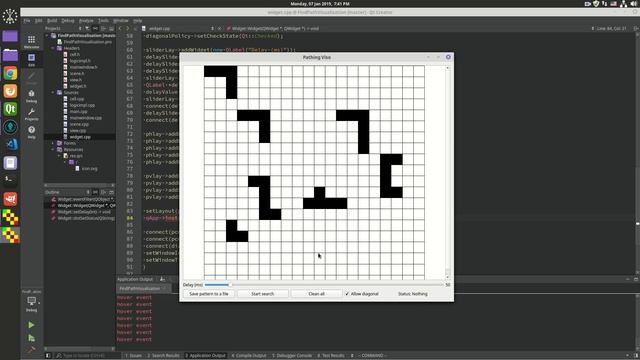Switch to the Issues output pane

(x=133, y=356)
